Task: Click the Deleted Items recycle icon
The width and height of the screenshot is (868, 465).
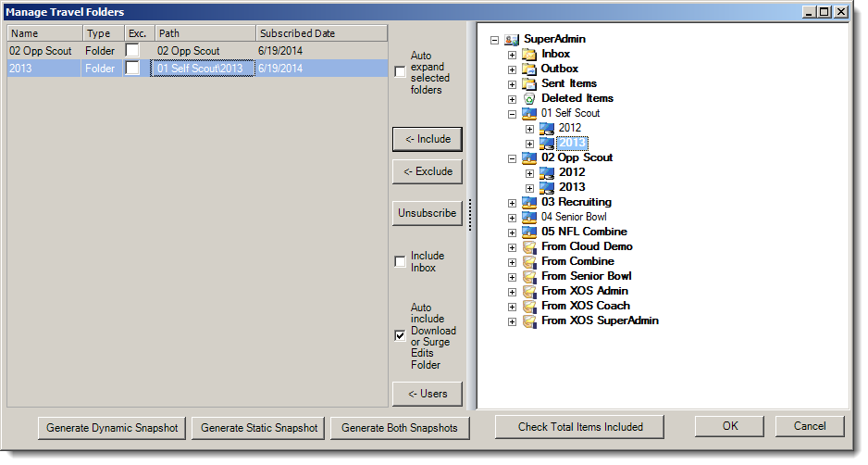Action: coord(529,99)
